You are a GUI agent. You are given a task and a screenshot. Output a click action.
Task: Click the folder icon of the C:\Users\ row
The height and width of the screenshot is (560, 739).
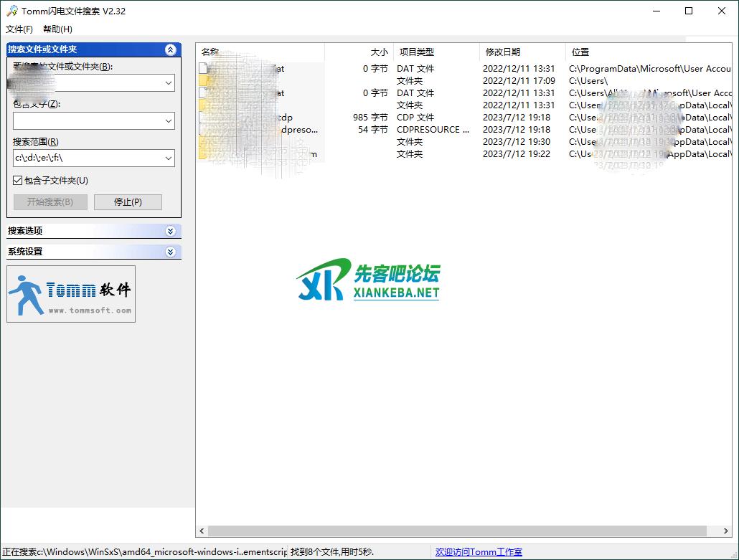[203, 81]
